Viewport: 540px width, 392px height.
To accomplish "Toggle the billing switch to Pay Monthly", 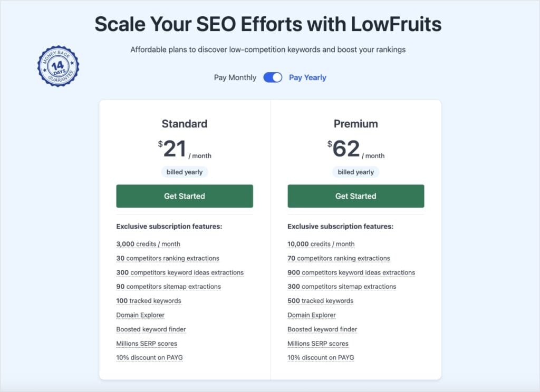I will pos(272,77).
